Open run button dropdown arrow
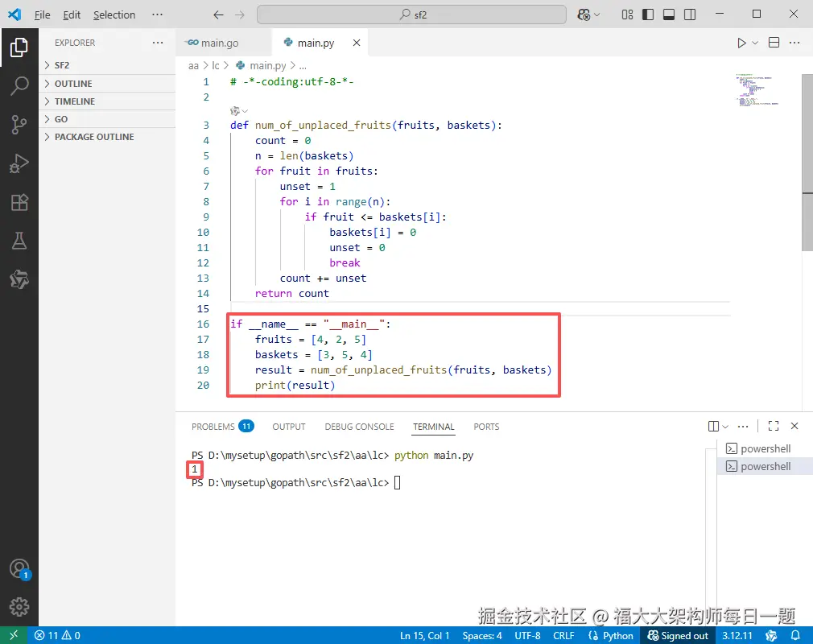Viewport: 813px width, 644px height. (x=755, y=43)
